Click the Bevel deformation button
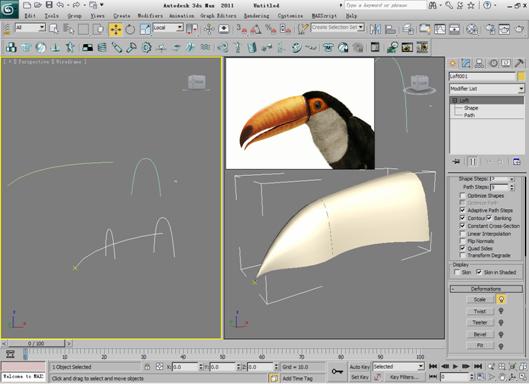The width and height of the screenshot is (529, 384). click(x=480, y=334)
